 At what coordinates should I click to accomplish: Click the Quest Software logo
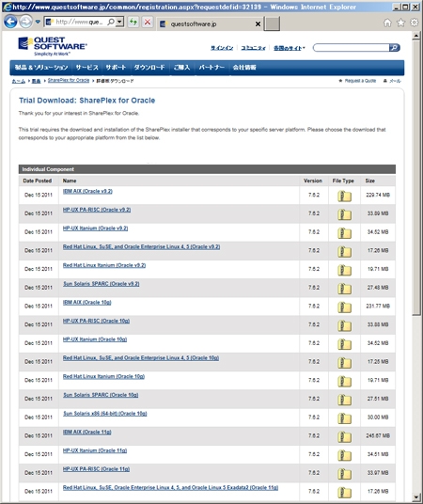tap(52, 46)
